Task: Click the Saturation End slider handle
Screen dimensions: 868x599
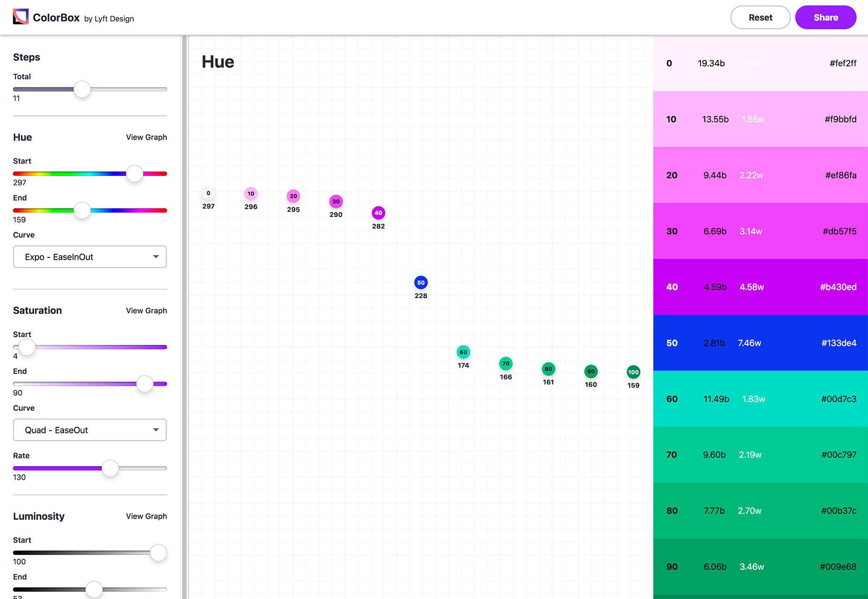Action: point(145,384)
